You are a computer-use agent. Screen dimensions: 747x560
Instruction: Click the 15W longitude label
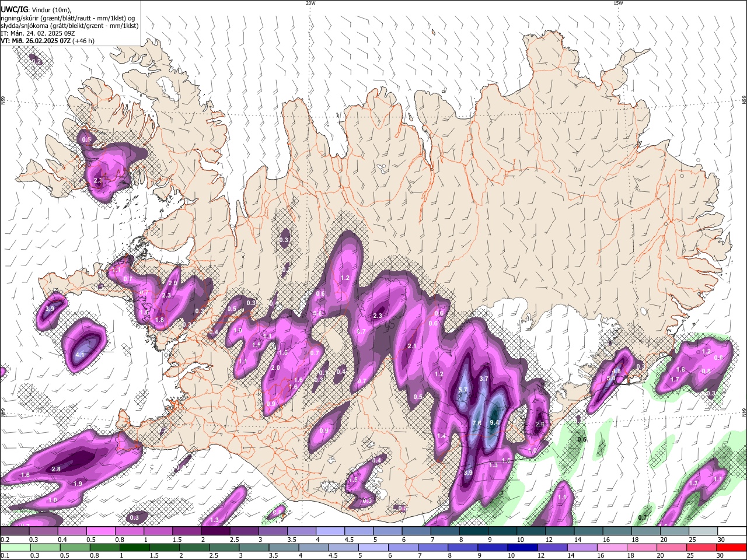618,3
